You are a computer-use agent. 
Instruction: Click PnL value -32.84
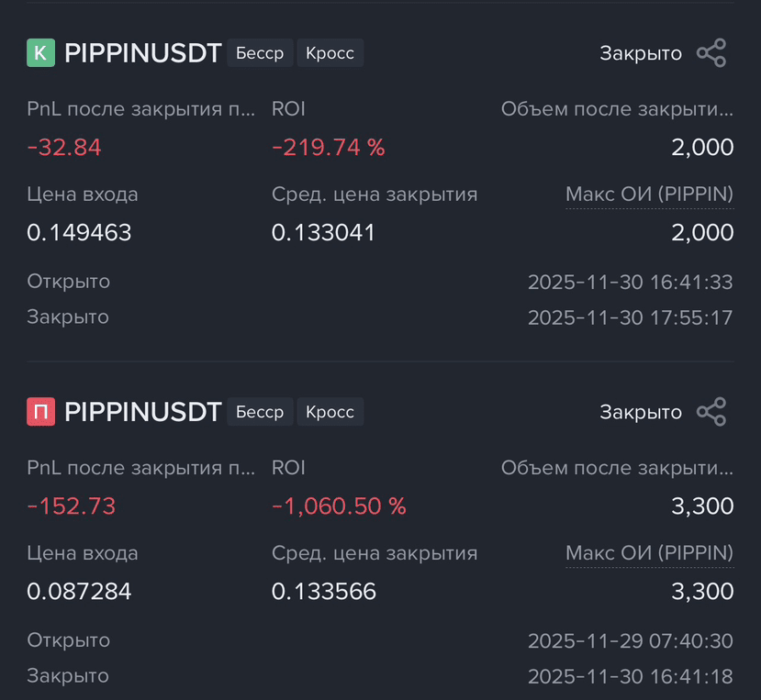[x=64, y=148]
